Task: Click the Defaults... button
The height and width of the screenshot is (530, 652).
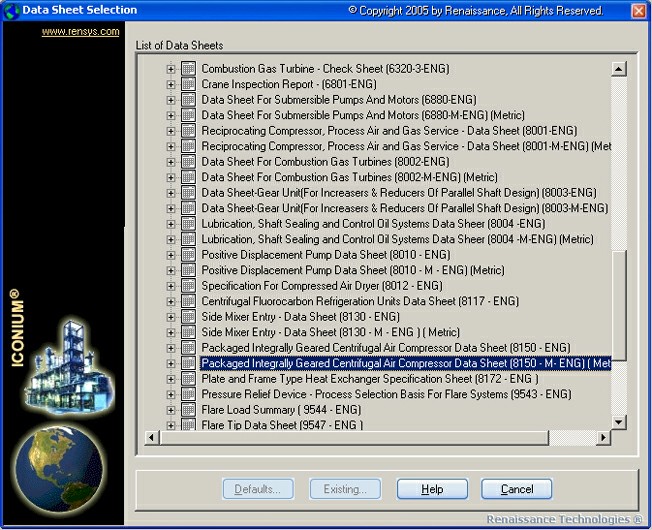Action: (258, 489)
